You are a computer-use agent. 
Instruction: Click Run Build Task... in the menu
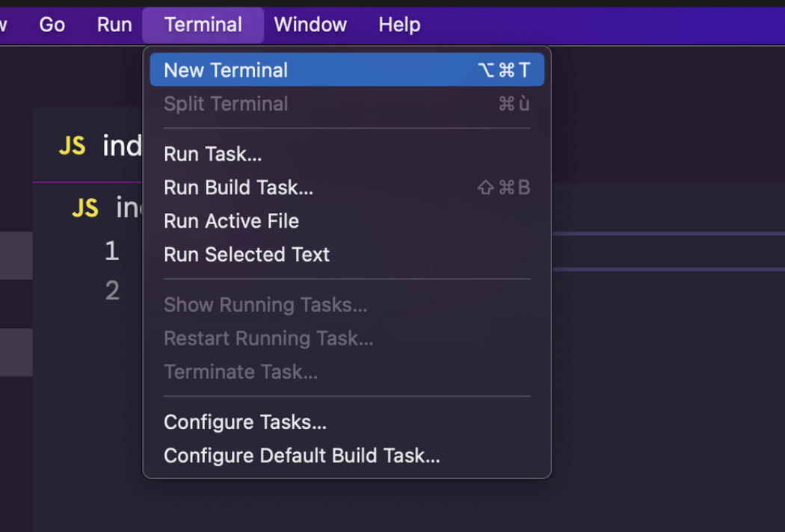pos(238,188)
